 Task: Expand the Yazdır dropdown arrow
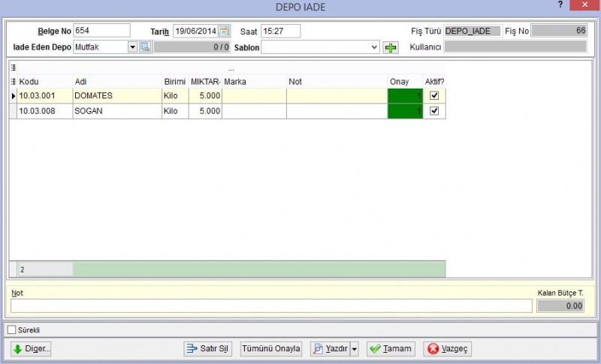pyautogui.click(x=354, y=349)
